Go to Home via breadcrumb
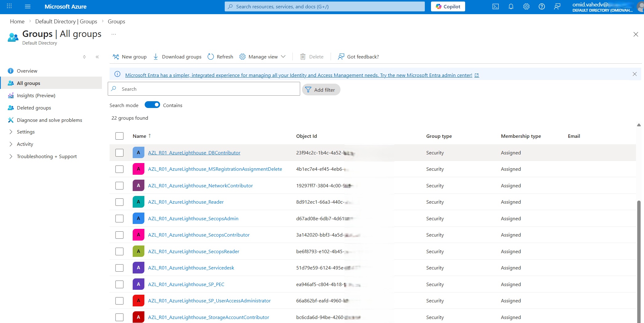Image resolution: width=644 pixels, height=323 pixels. point(17,21)
